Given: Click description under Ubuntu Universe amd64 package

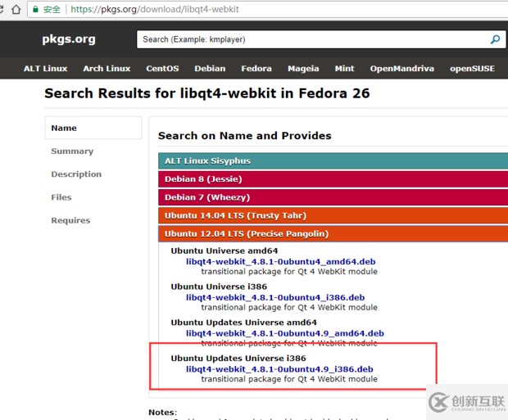Looking at the screenshot, I should (x=289, y=272).
